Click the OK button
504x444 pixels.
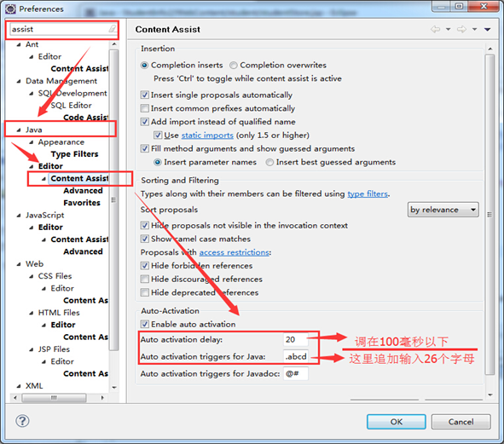coord(397,422)
